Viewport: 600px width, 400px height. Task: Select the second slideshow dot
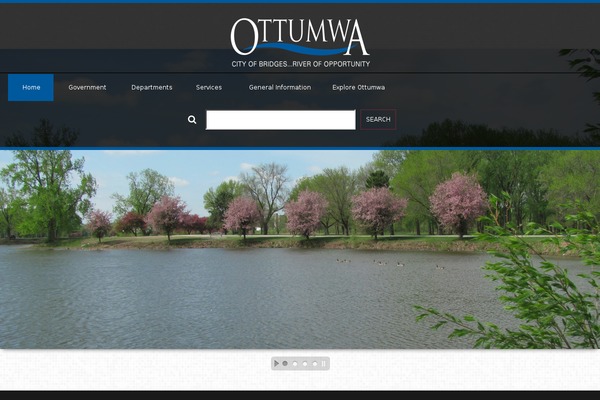pyautogui.click(x=295, y=364)
